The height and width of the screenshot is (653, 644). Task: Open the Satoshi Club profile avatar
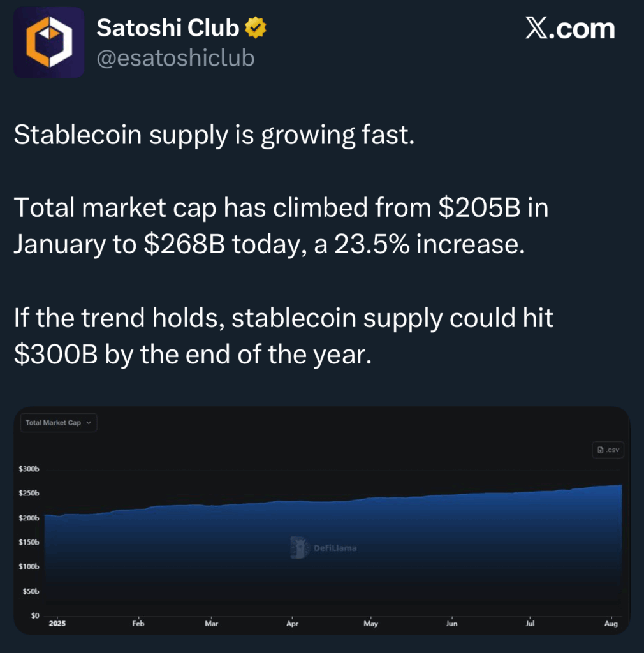point(48,43)
